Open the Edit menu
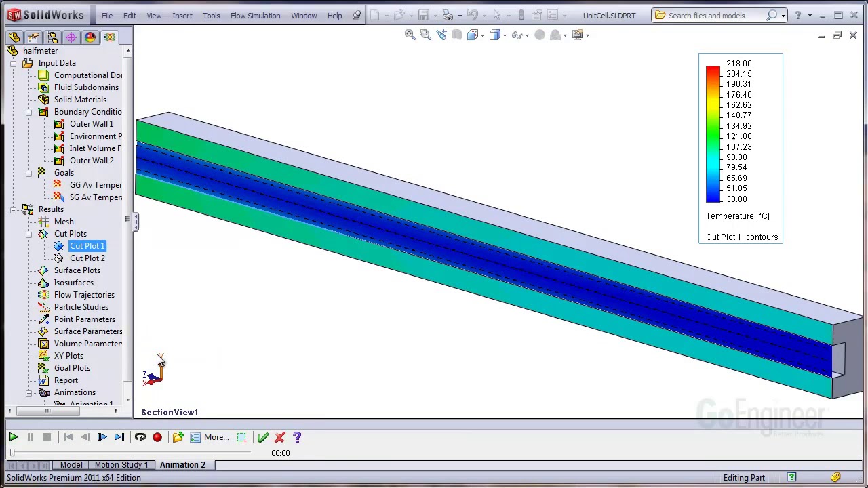 tap(130, 16)
